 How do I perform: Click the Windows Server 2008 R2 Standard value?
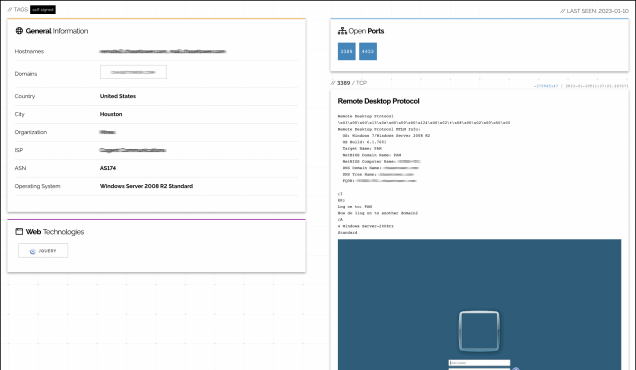146,186
